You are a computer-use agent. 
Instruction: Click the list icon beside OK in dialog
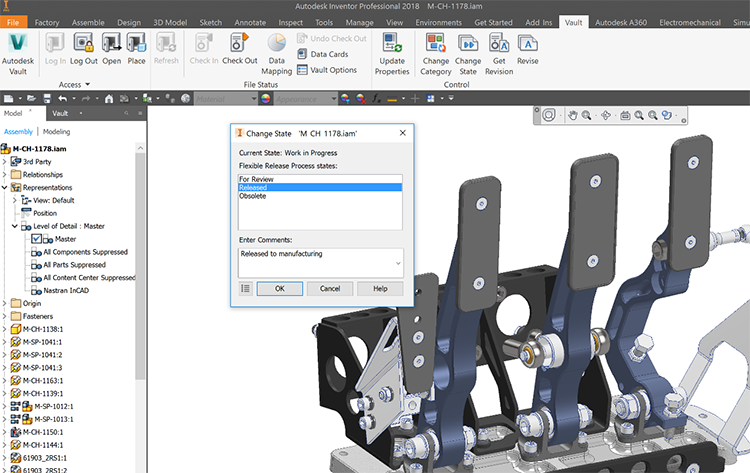click(x=245, y=288)
